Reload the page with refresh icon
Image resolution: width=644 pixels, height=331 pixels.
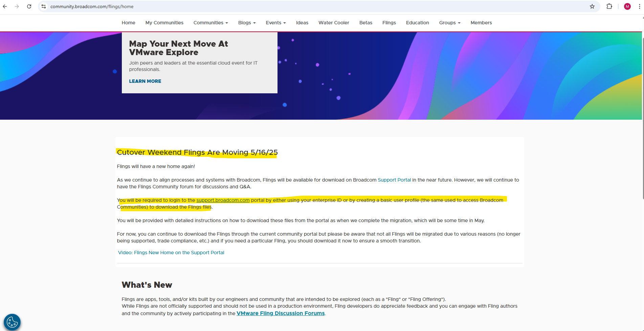click(x=29, y=6)
